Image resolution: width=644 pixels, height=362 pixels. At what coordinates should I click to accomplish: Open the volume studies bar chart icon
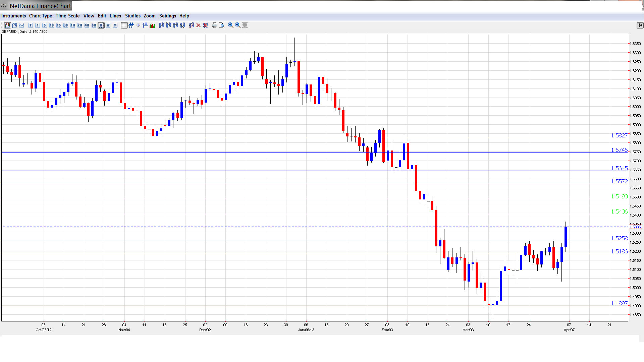pos(152,25)
